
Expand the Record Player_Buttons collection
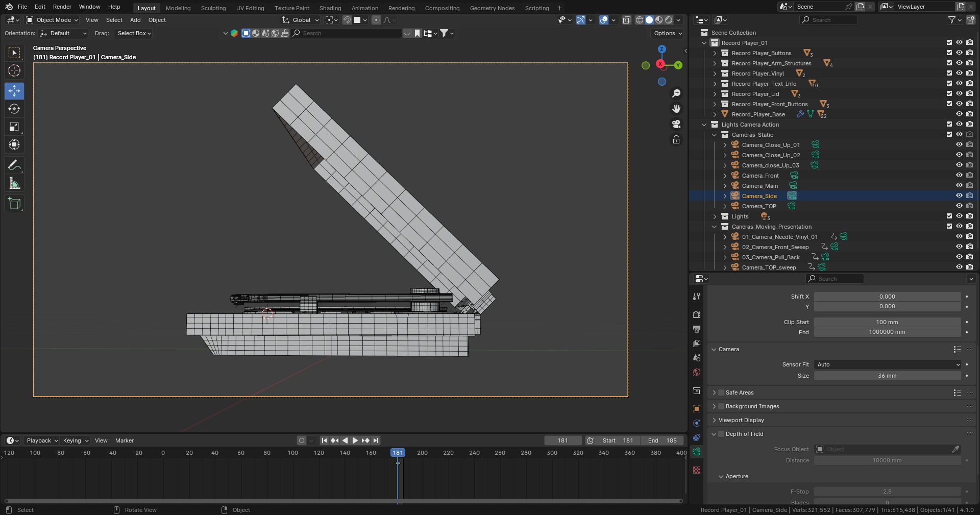(x=715, y=53)
